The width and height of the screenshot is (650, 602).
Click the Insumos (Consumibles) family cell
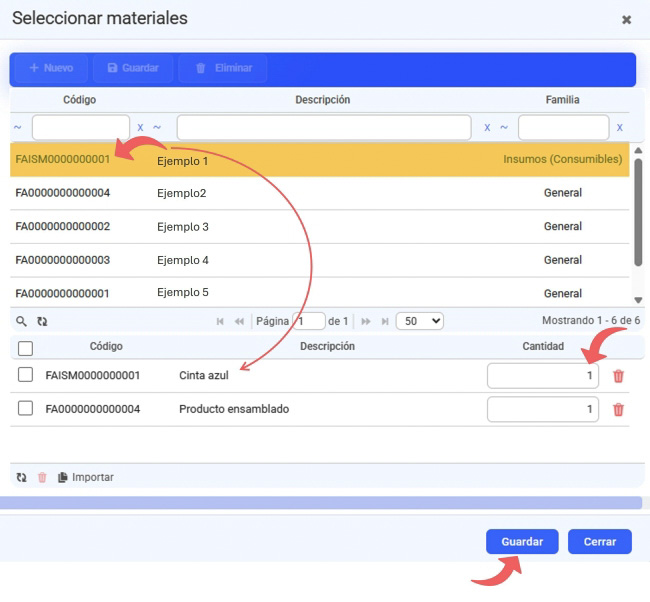(563, 159)
